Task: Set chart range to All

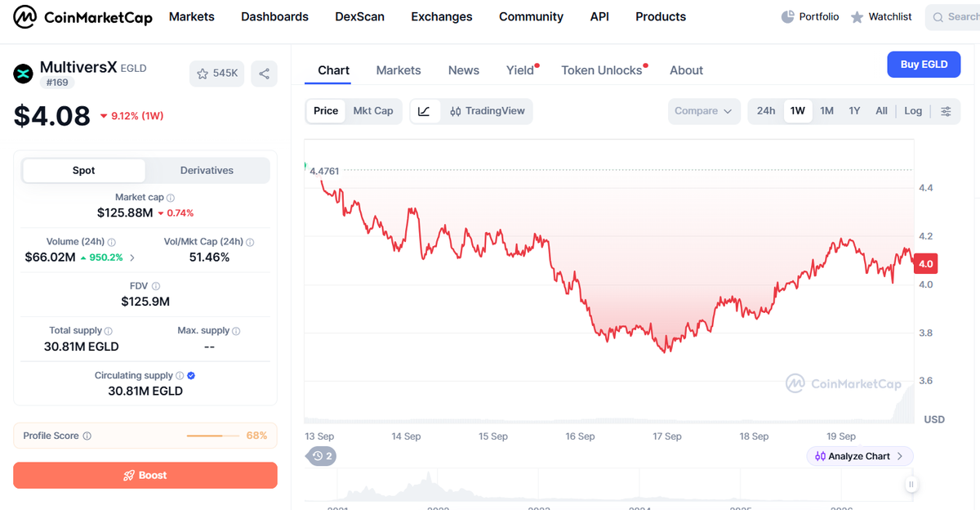Action: coord(881,111)
